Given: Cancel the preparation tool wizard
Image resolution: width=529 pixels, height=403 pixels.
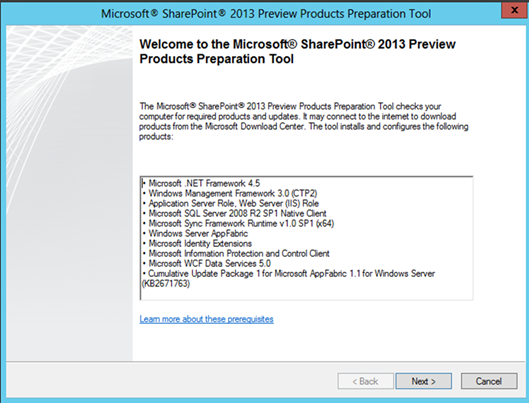Looking at the screenshot, I should pyautogui.click(x=489, y=381).
